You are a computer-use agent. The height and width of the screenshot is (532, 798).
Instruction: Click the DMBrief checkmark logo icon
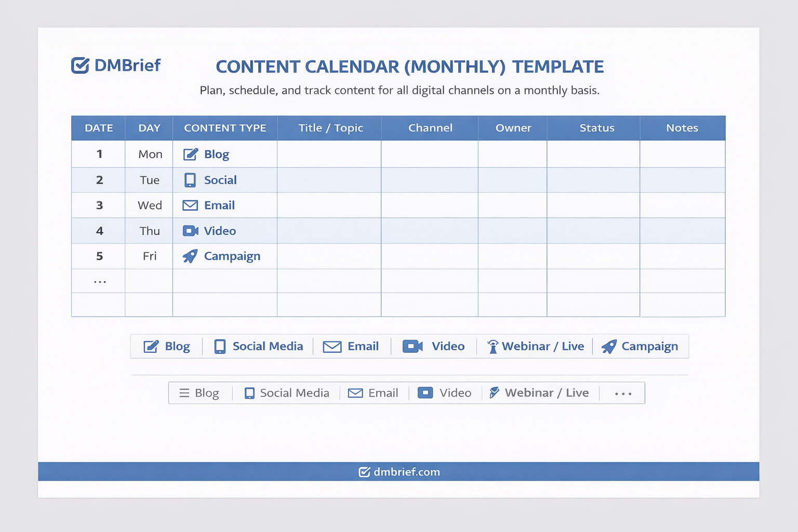click(80, 65)
